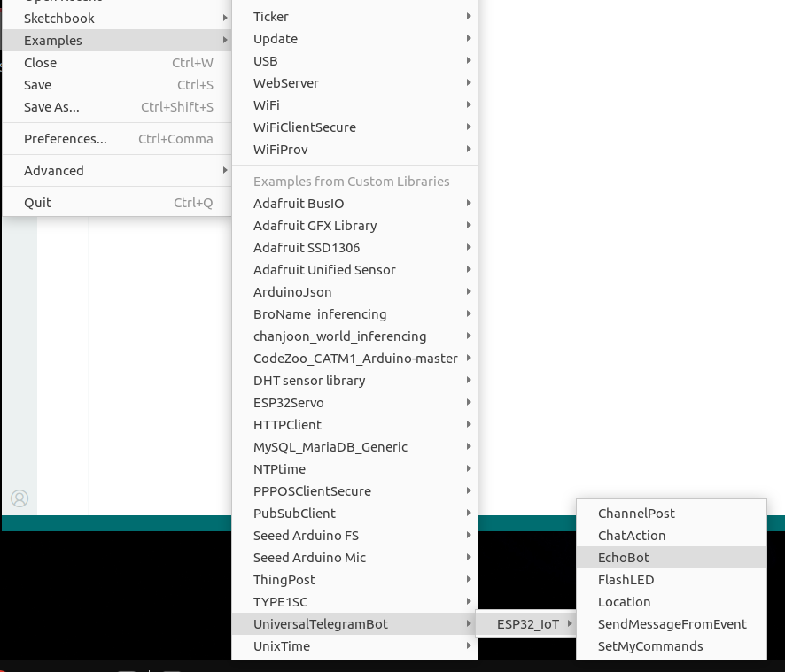Click the user profile icon in sidebar
The height and width of the screenshot is (672, 785).
pyautogui.click(x=19, y=498)
